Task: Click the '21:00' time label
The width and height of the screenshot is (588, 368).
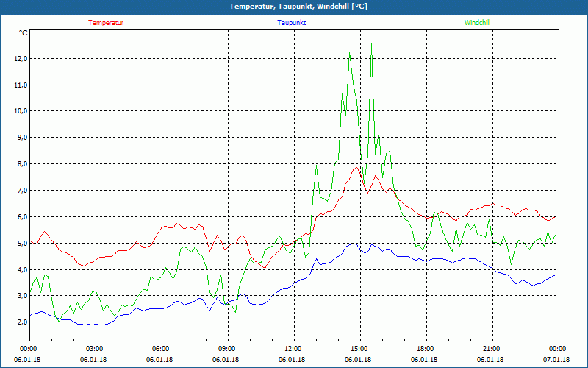Action: point(492,349)
